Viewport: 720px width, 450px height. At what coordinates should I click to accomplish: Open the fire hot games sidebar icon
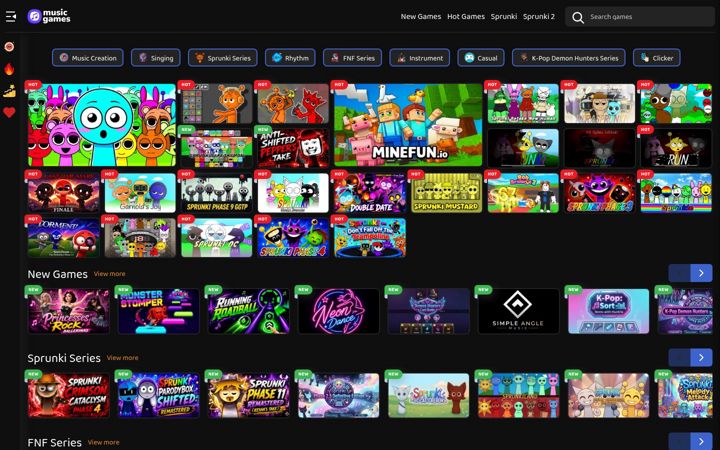click(x=9, y=69)
